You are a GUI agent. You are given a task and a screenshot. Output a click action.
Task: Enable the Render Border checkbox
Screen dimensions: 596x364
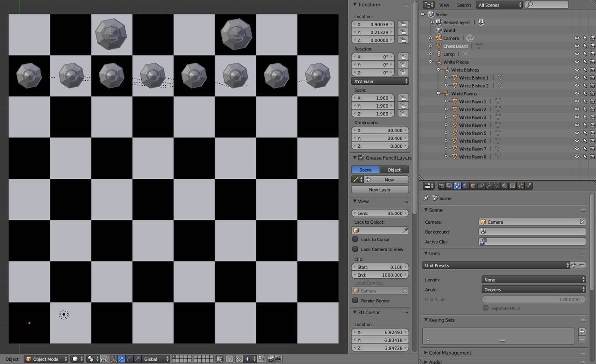pos(355,301)
